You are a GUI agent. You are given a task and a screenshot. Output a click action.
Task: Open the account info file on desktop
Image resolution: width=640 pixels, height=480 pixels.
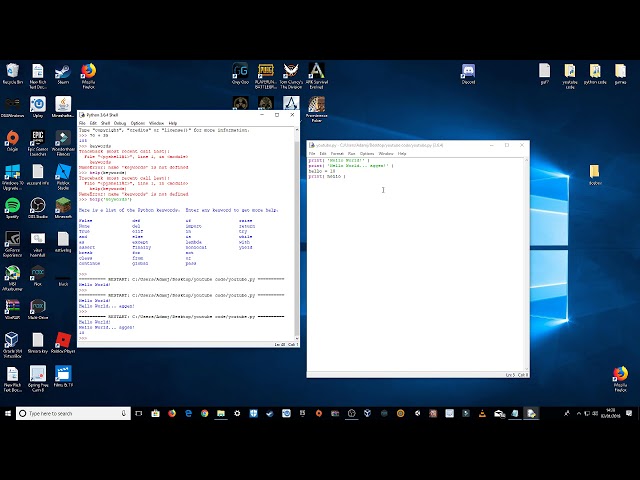click(38, 175)
